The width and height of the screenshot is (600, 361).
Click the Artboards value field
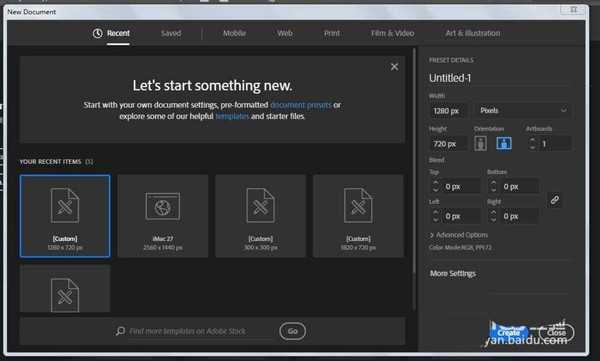(555, 144)
